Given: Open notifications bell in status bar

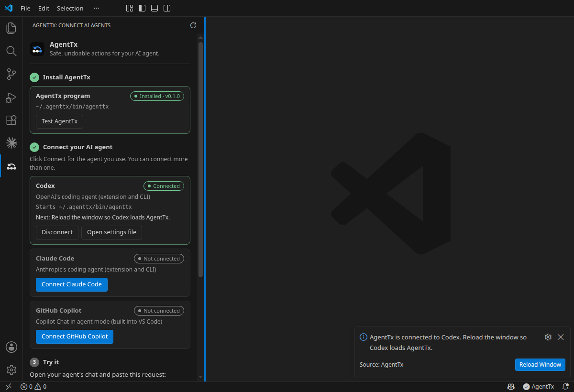Looking at the screenshot, I should [x=565, y=387].
